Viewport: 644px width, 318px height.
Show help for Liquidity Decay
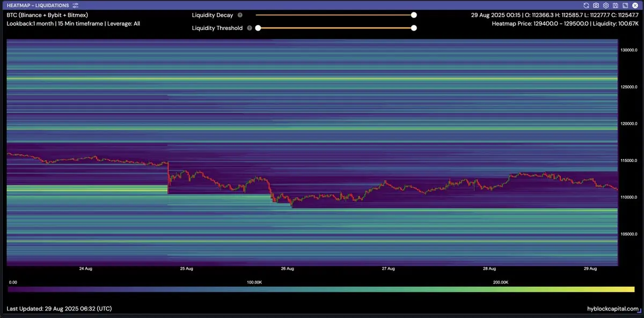(240, 16)
